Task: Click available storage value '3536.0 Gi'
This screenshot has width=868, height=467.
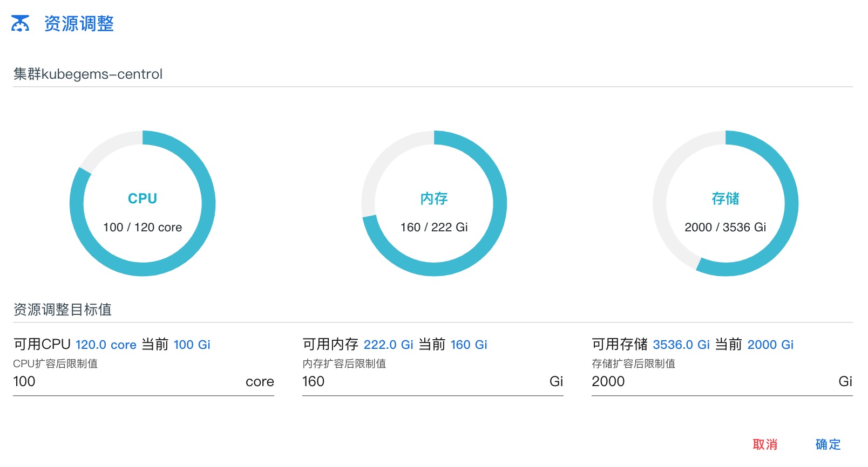Action: pyautogui.click(x=681, y=345)
